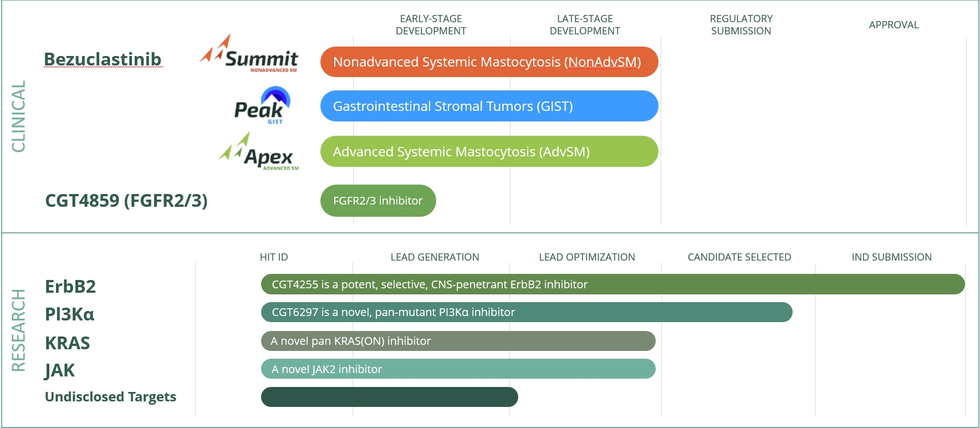Click the ErbB2 research target label
Screen dimensions: 980x428
[x=70, y=287]
